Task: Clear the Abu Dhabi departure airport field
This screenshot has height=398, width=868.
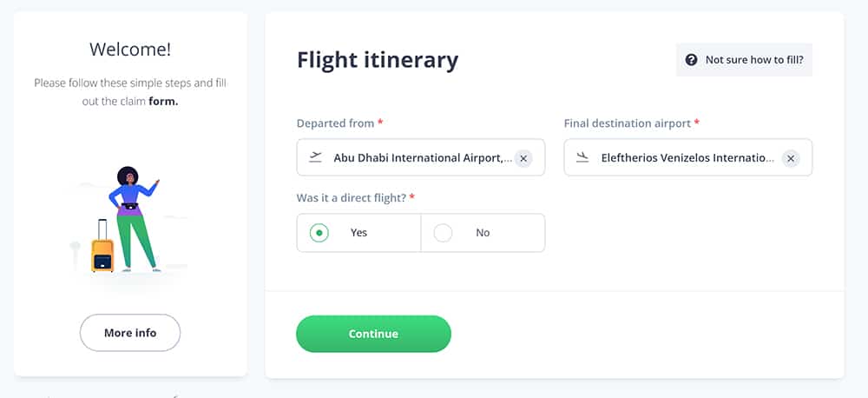Action: click(523, 158)
